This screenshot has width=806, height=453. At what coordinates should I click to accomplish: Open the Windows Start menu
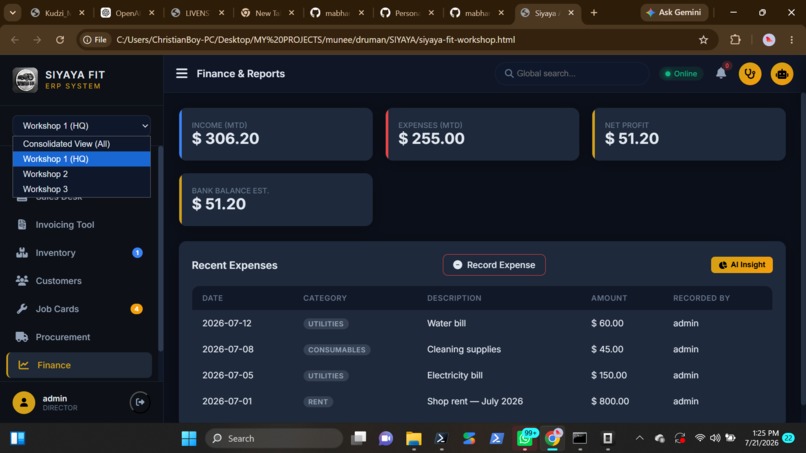189,438
